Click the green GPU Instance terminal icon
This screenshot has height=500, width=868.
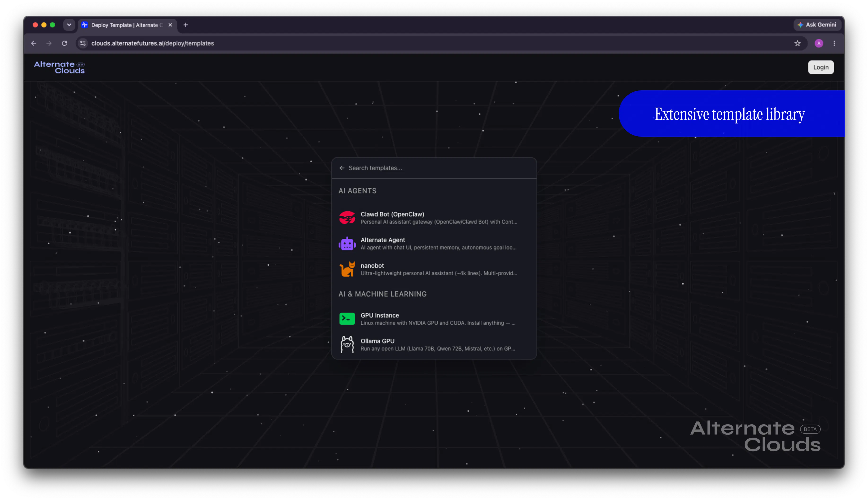tap(347, 319)
